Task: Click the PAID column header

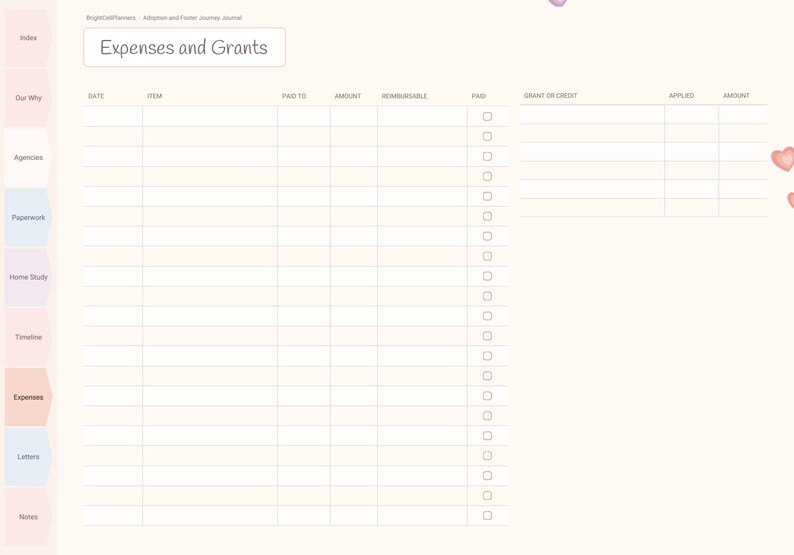Action: click(x=479, y=96)
